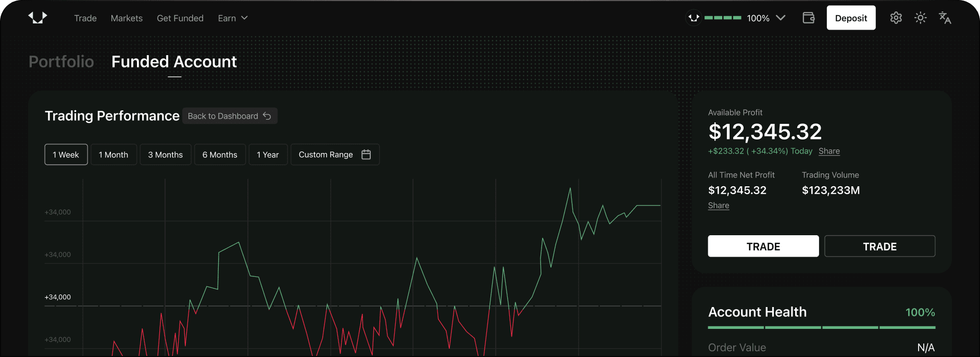Open Trade in the navigation bar
This screenshot has width=980, height=357.
(85, 18)
